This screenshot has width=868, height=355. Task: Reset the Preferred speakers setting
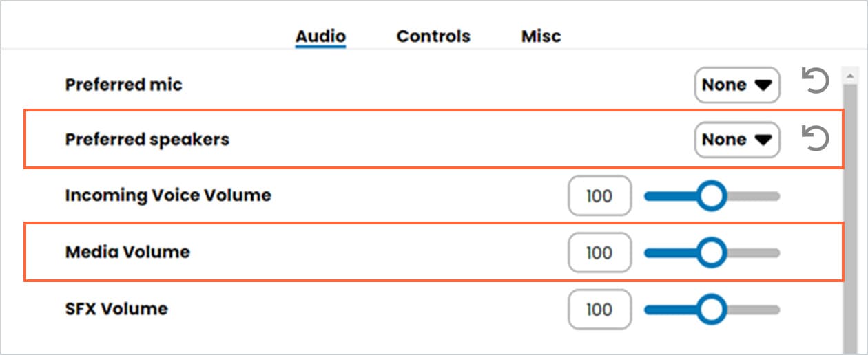coord(815,138)
